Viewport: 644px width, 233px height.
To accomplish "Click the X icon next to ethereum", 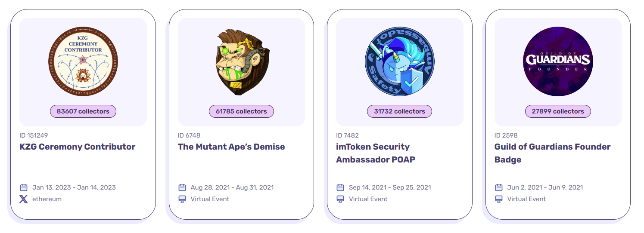I will (x=24, y=199).
